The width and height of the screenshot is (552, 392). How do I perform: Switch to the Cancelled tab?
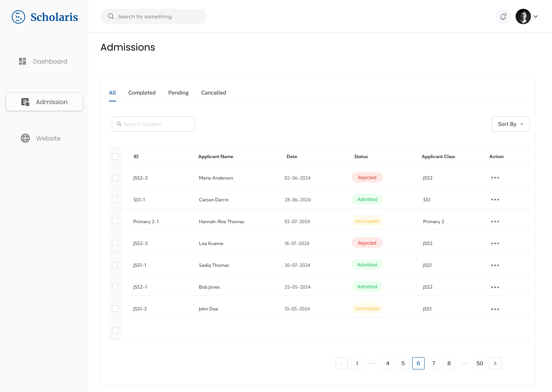[x=213, y=93]
